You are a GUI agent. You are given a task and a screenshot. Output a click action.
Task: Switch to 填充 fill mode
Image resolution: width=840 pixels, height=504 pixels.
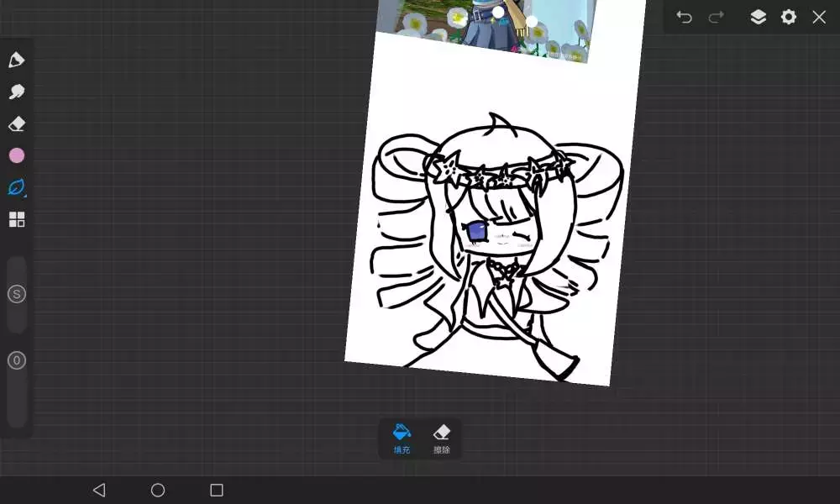tap(402, 438)
